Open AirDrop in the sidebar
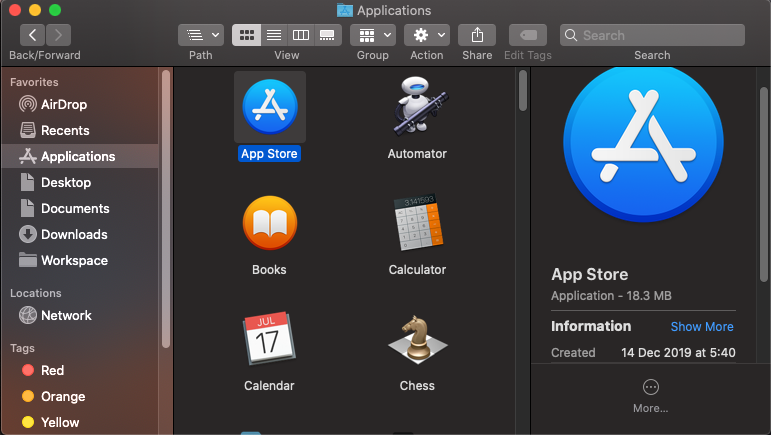Screen dimensions: 771x435 coord(80,104)
